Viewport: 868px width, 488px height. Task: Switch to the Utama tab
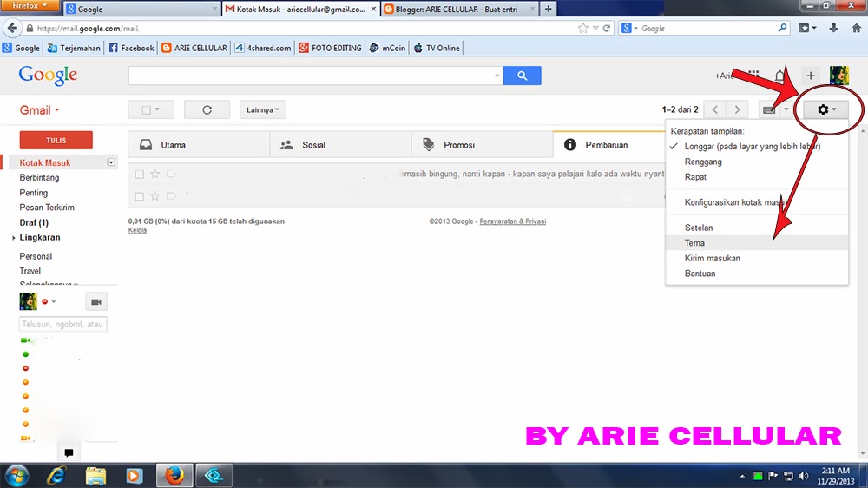point(199,145)
